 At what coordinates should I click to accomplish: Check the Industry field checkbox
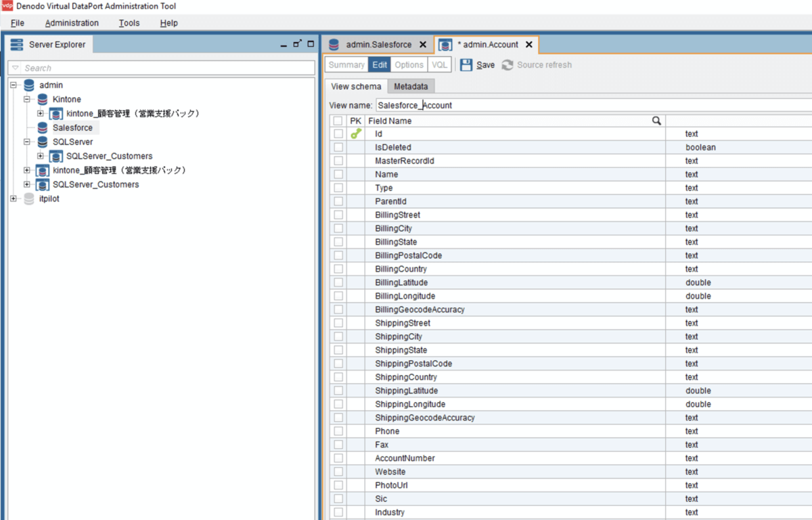[x=338, y=513]
